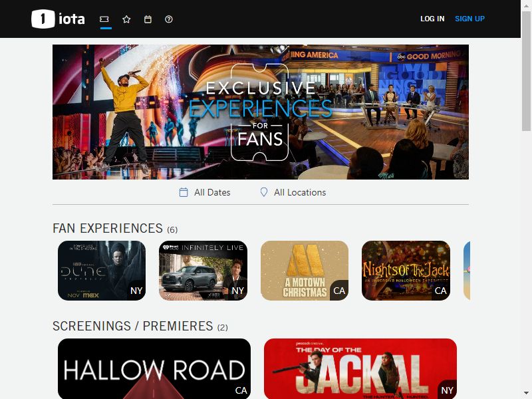Open the Infinitely Live event card
The width and height of the screenshot is (532, 399).
[x=203, y=271]
